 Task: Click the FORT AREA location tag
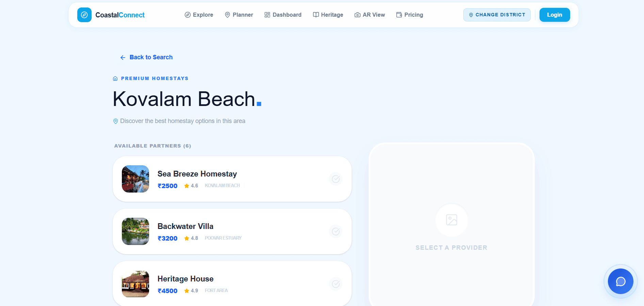tap(216, 290)
